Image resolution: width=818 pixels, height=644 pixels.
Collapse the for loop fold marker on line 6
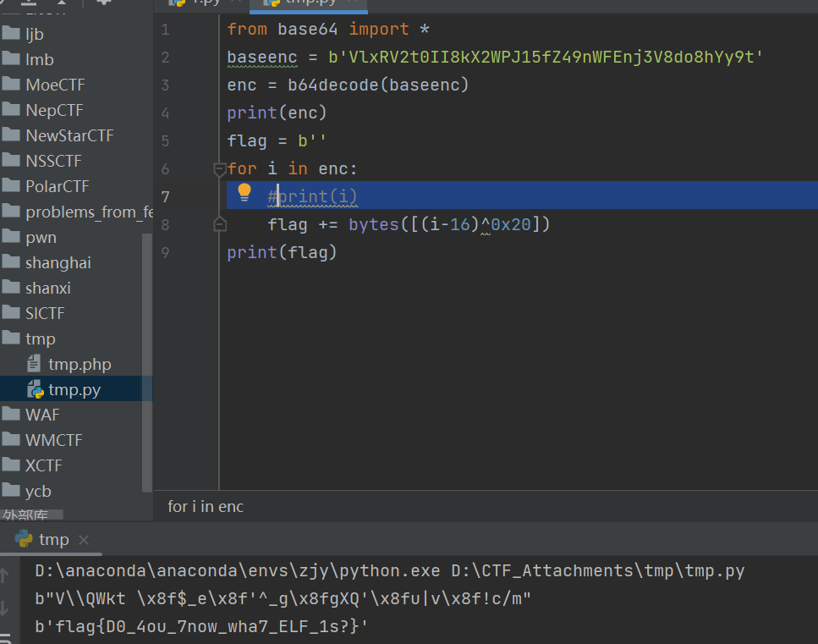click(220, 169)
